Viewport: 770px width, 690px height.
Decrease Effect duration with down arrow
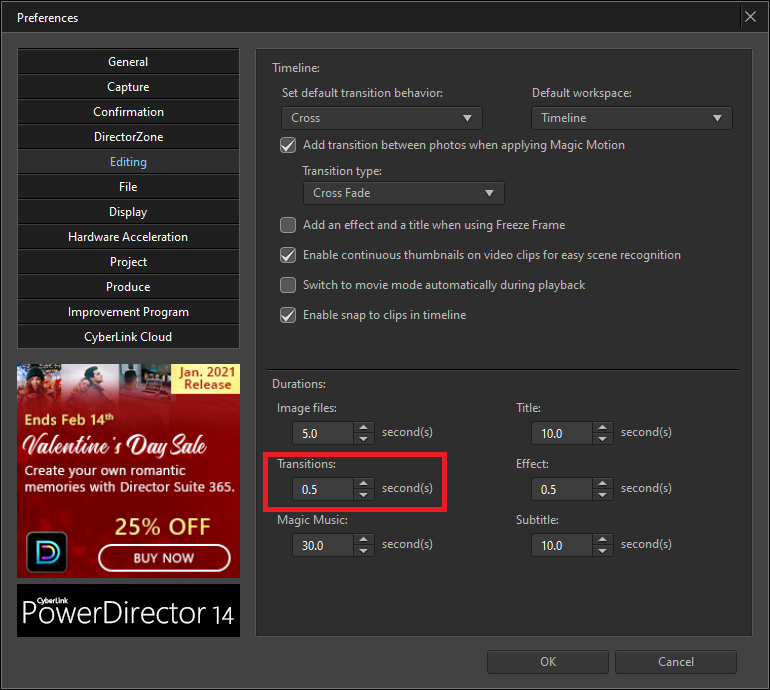point(603,495)
